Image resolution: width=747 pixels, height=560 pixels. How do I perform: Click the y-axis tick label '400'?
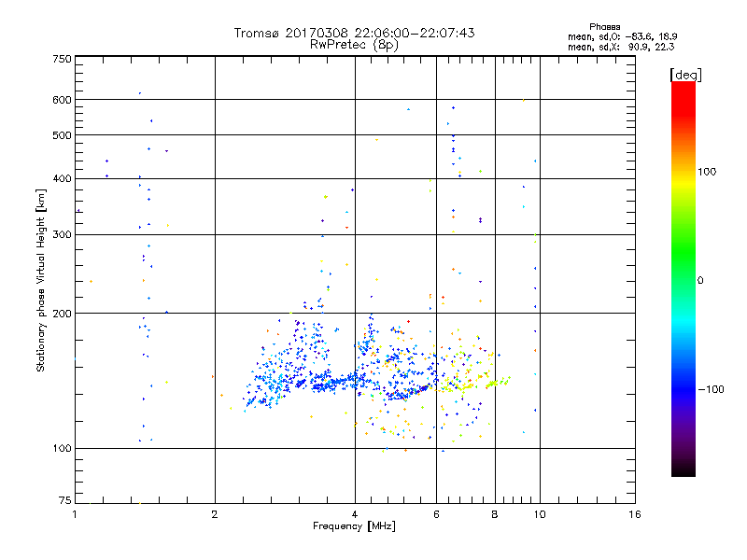62,178
